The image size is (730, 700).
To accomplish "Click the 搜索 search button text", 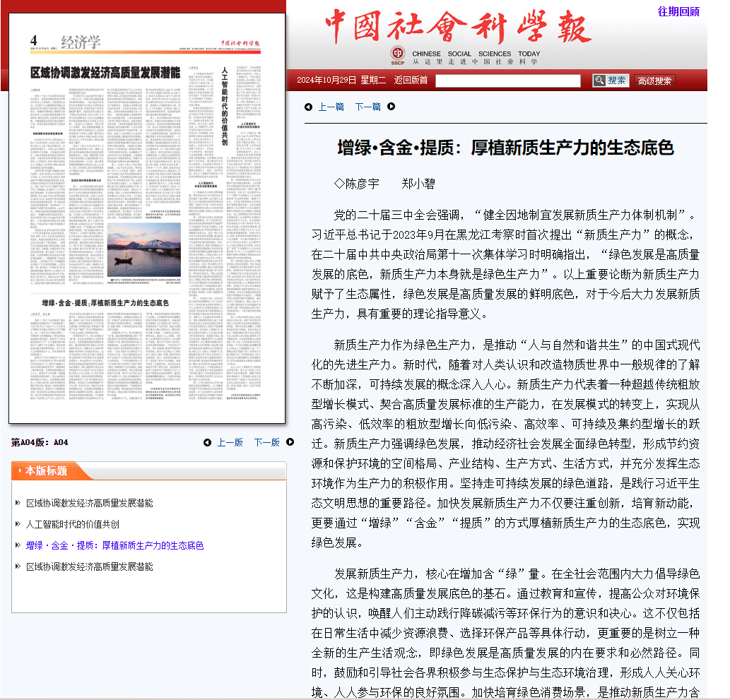I will [617, 81].
